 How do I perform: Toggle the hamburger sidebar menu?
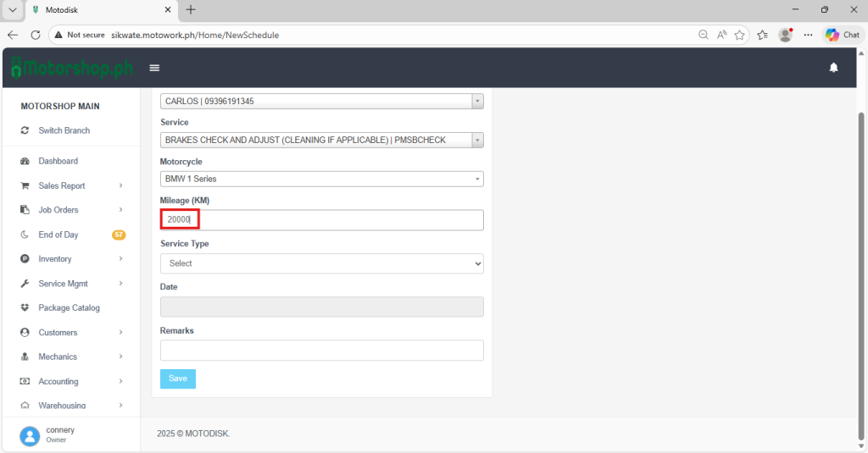point(154,68)
